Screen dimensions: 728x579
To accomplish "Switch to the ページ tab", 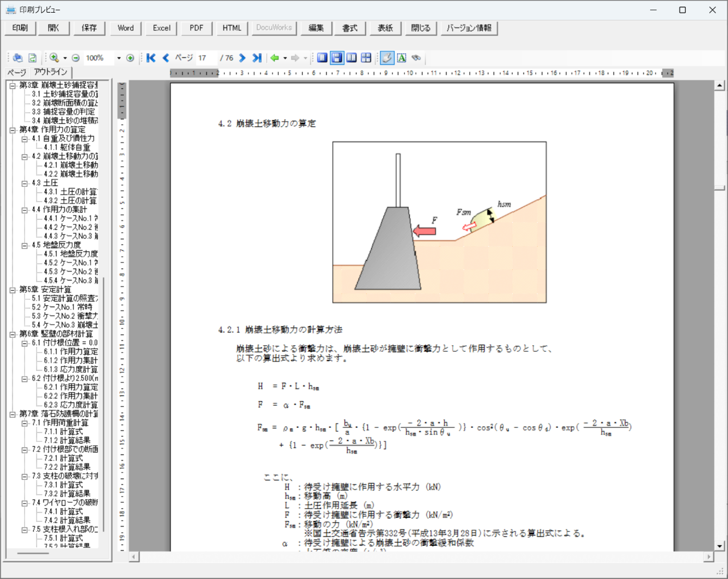I will pyautogui.click(x=16, y=73).
